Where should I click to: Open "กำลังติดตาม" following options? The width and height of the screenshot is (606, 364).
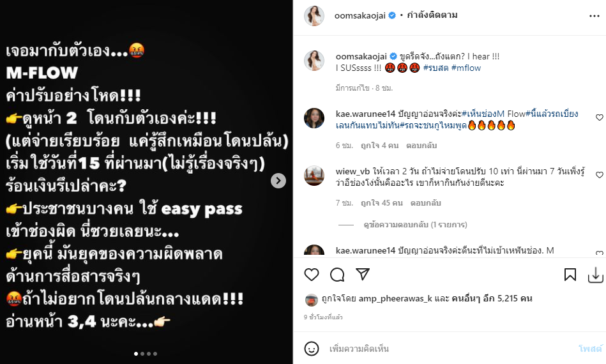pyautogui.click(x=432, y=15)
